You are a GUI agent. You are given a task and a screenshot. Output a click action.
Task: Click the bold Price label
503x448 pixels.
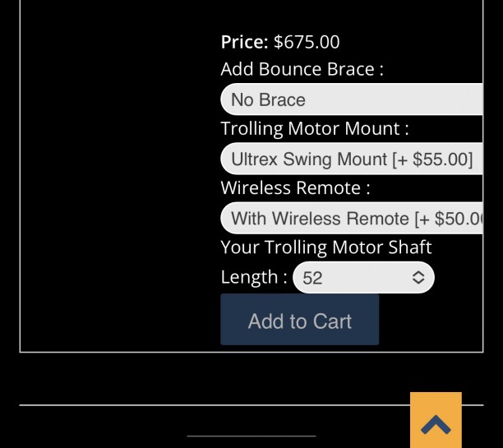pyautogui.click(x=244, y=42)
